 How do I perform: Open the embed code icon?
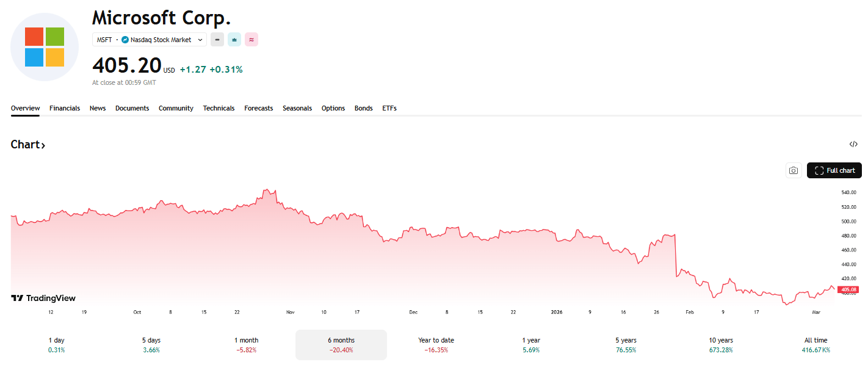(x=853, y=145)
